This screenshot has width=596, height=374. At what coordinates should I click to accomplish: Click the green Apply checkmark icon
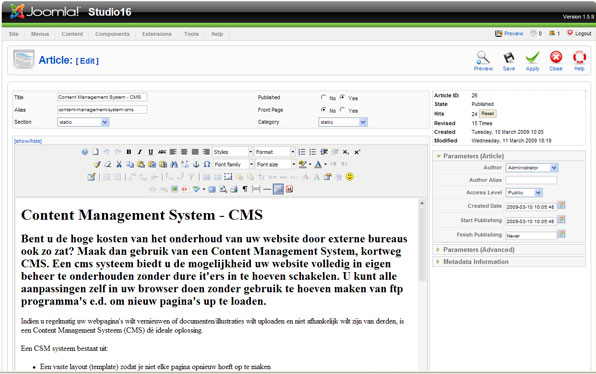[532, 58]
